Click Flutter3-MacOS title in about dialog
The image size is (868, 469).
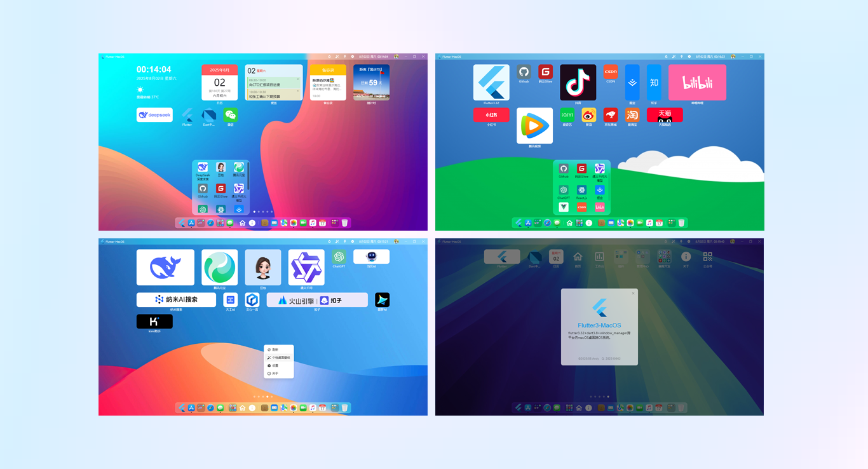click(599, 325)
